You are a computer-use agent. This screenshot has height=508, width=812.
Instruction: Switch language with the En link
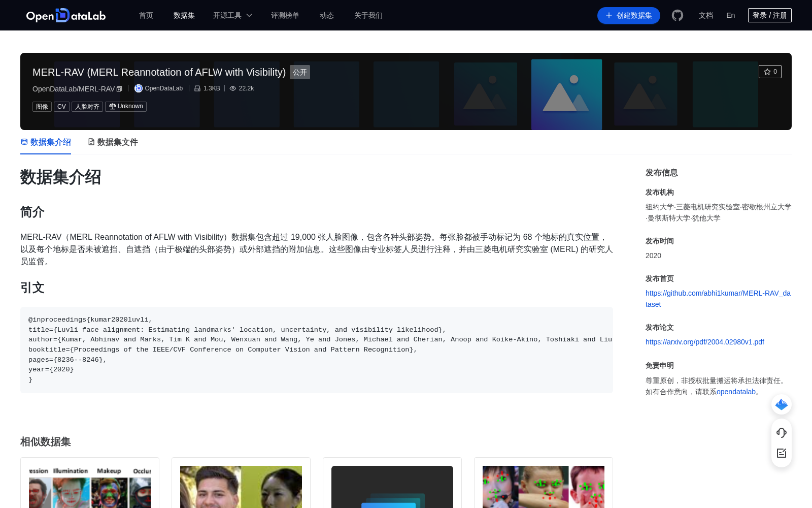click(x=731, y=15)
